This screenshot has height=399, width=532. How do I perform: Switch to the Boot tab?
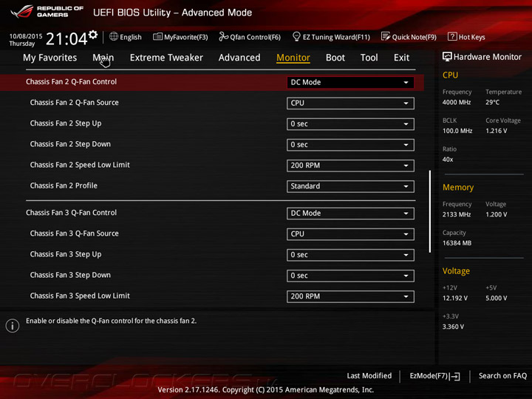(335, 58)
